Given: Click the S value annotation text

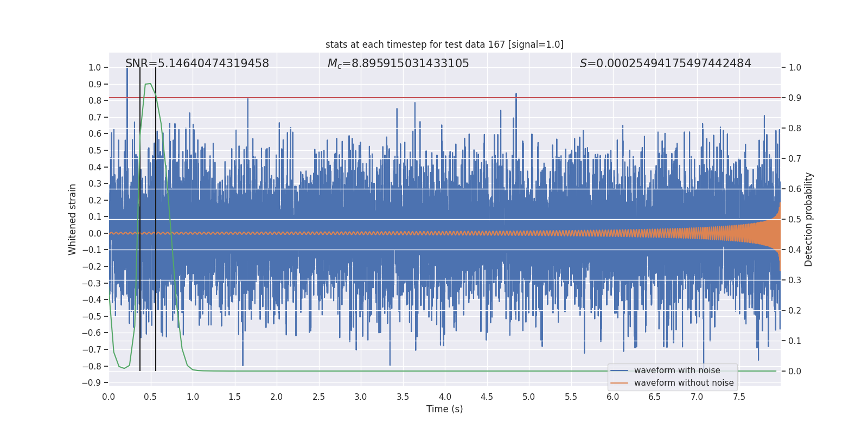Looking at the screenshot, I should click(665, 63).
